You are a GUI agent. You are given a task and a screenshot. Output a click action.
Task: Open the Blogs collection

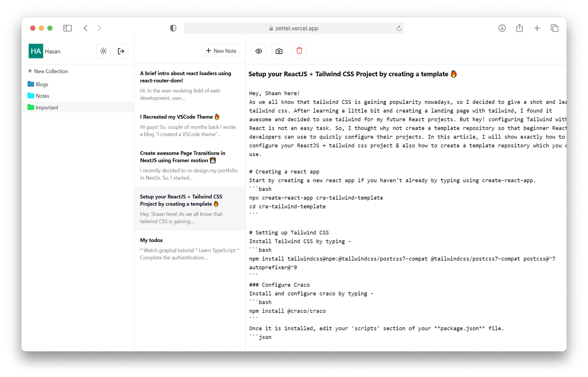tap(78, 84)
